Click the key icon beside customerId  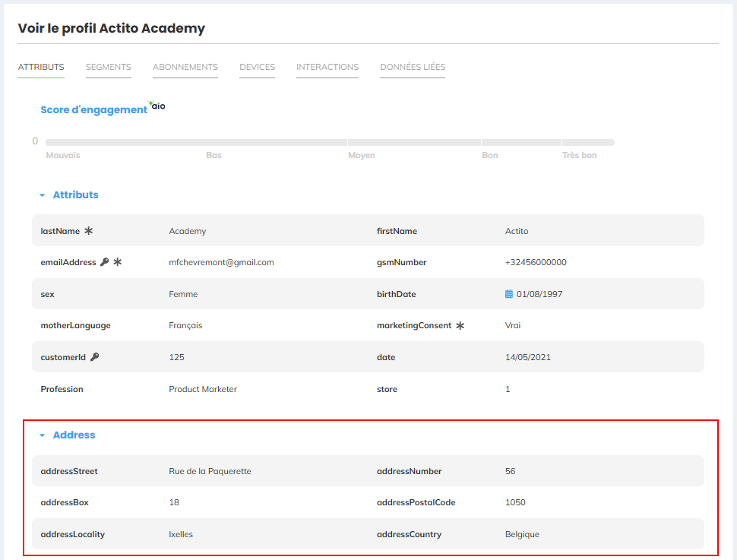click(94, 357)
